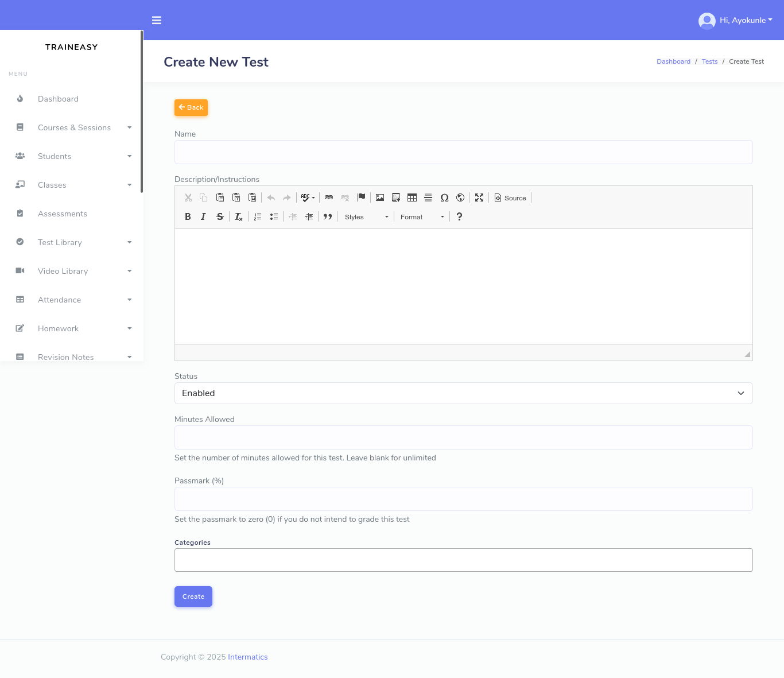Open the Status dropdown
The image size is (784, 678).
pos(463,393)
